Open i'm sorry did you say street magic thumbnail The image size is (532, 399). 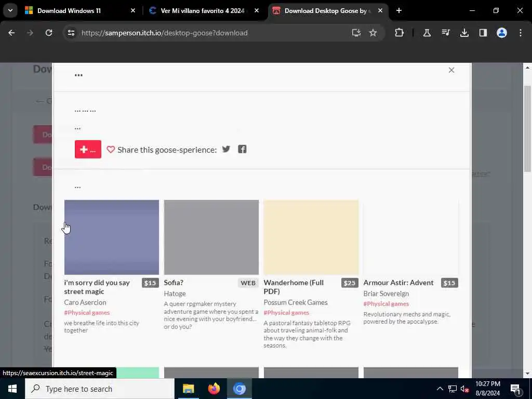click(x=112, y=237)
